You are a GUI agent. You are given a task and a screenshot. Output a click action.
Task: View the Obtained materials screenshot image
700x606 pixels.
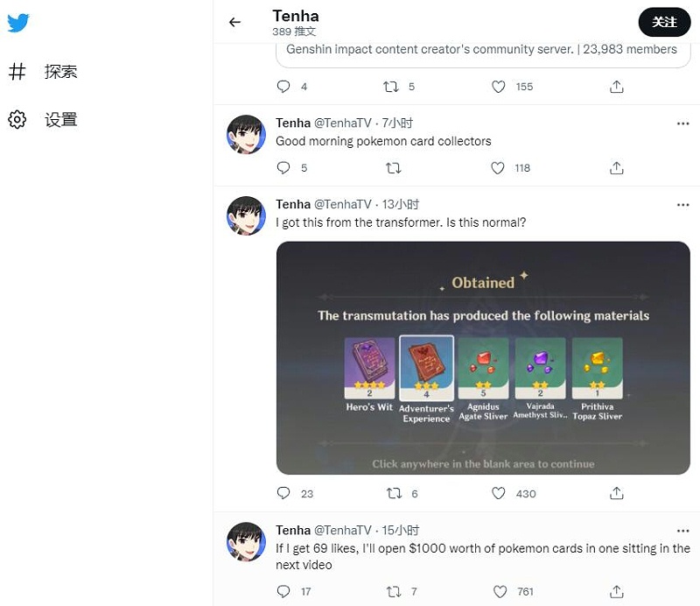tap(484, 358)
